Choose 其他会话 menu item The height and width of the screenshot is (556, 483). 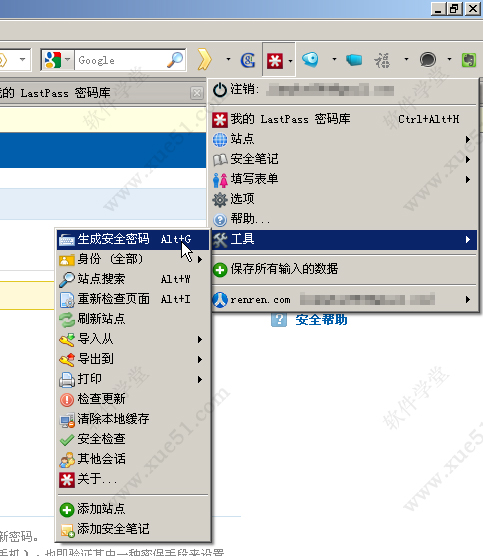(x=133, y=459)
